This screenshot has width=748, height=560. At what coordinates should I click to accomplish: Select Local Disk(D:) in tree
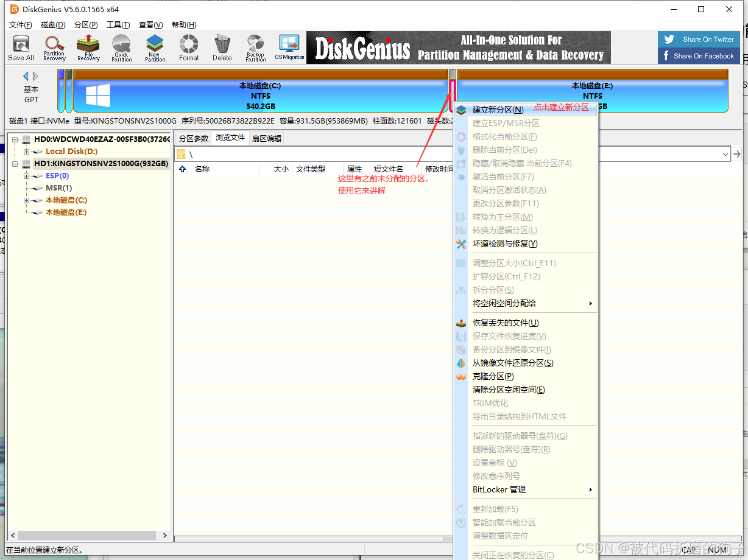tap(71, 152)
